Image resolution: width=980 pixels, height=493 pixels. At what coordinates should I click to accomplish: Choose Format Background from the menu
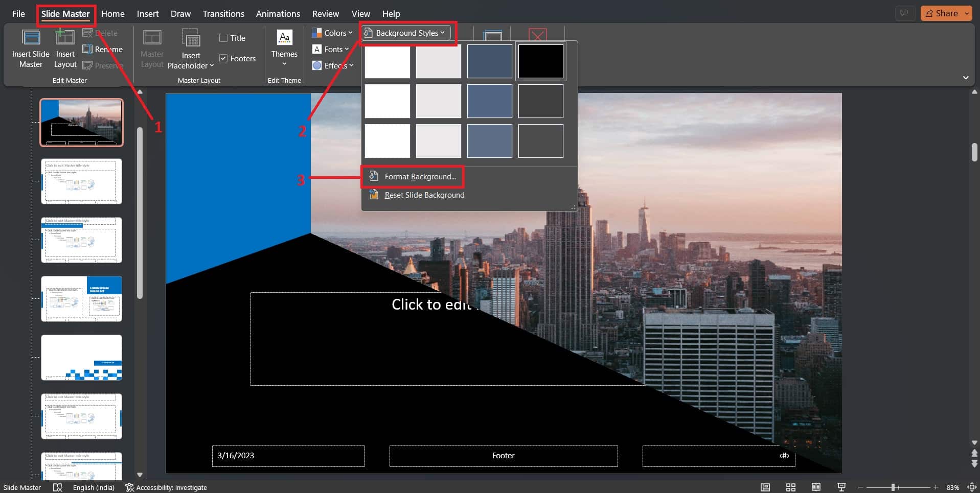(420, 176)
